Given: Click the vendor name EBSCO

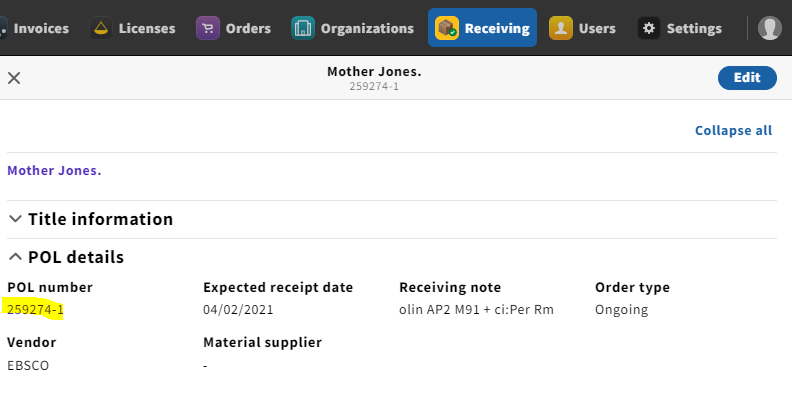Looking at the screenshot, I should click(x=28, y=365).
